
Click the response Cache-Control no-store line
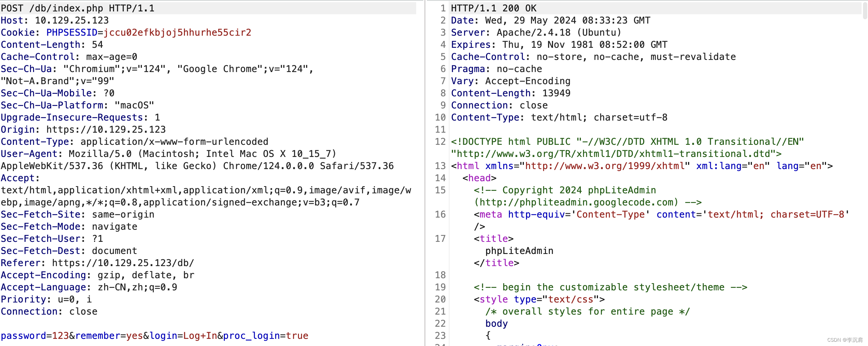click(x=594, y=57)
